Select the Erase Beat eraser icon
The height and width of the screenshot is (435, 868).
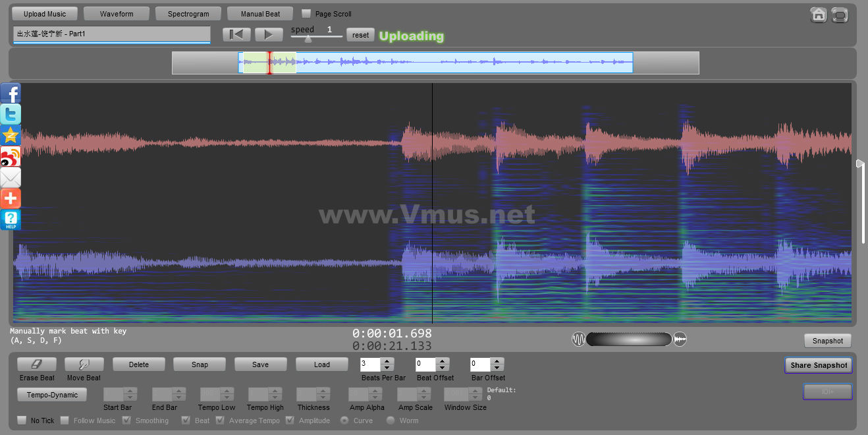(37, 364)
